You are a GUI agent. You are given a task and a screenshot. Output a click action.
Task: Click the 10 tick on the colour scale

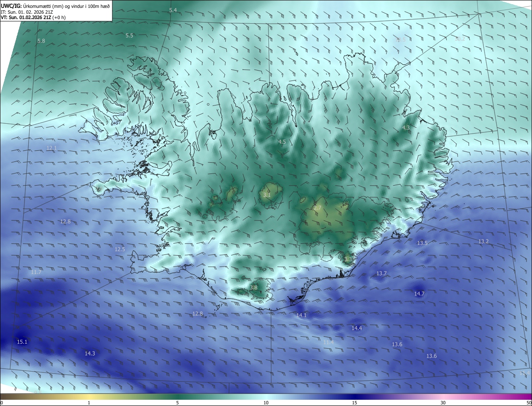coord(266,403)
